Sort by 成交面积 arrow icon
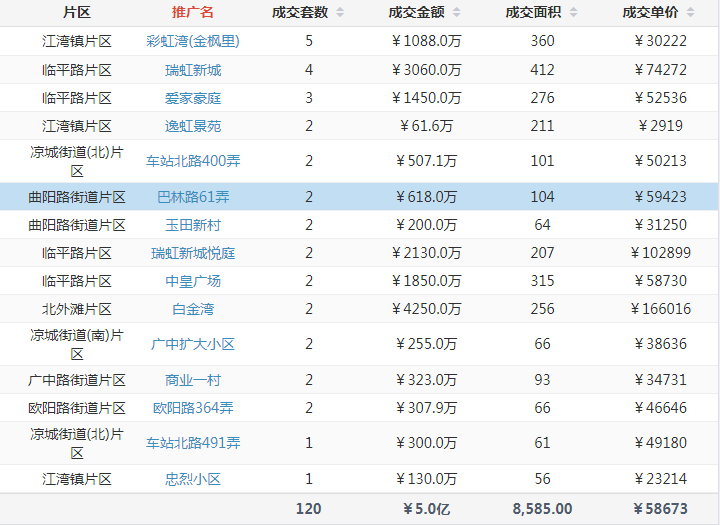Viewport: 720px width, 525px height. 574,12
